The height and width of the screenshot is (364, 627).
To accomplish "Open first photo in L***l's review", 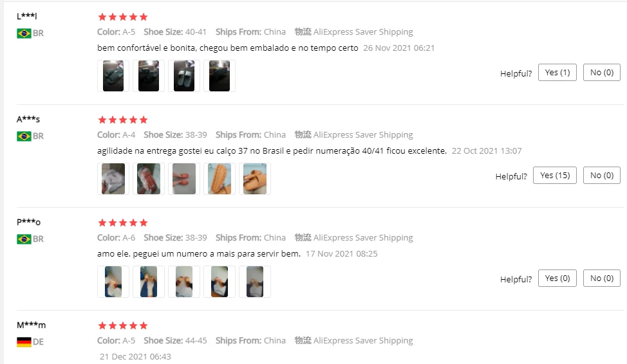I will pos(113,76).
